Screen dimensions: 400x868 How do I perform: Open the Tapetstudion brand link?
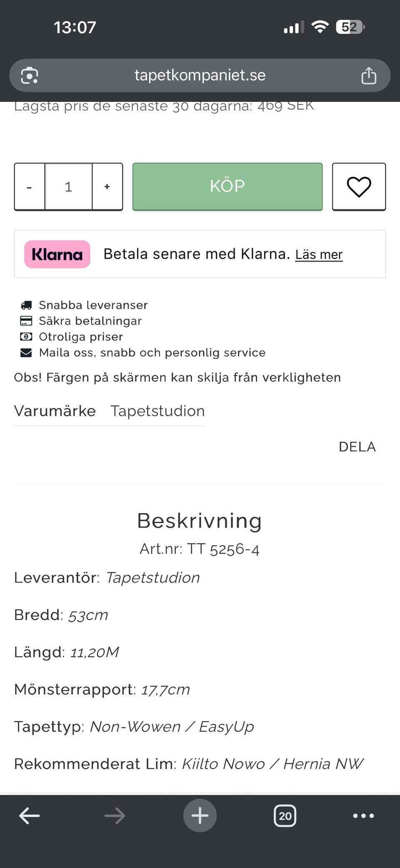tap(157, 411)
